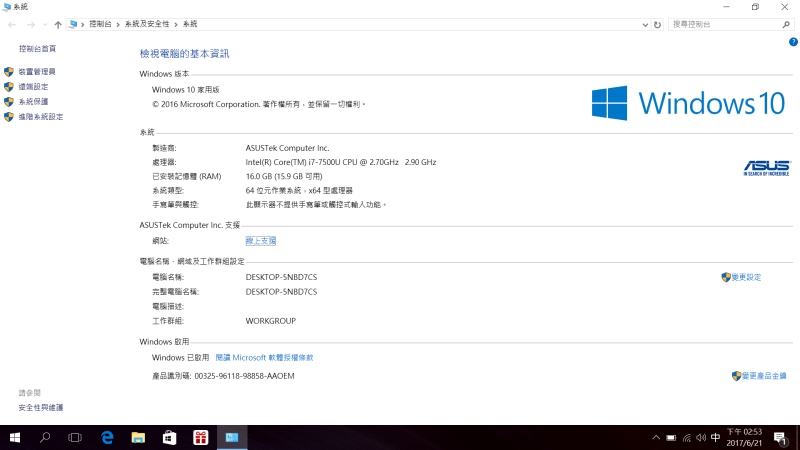Refresh the control panel address bar
The width and height of the screenshot is (800, 450).
pyautogui.click(x=657, y=24)
